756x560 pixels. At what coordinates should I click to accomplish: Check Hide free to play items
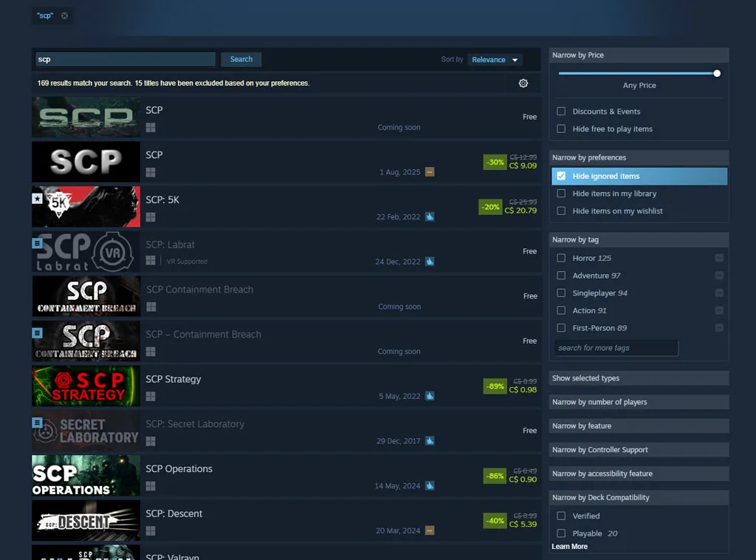click(x=561, y=129)
